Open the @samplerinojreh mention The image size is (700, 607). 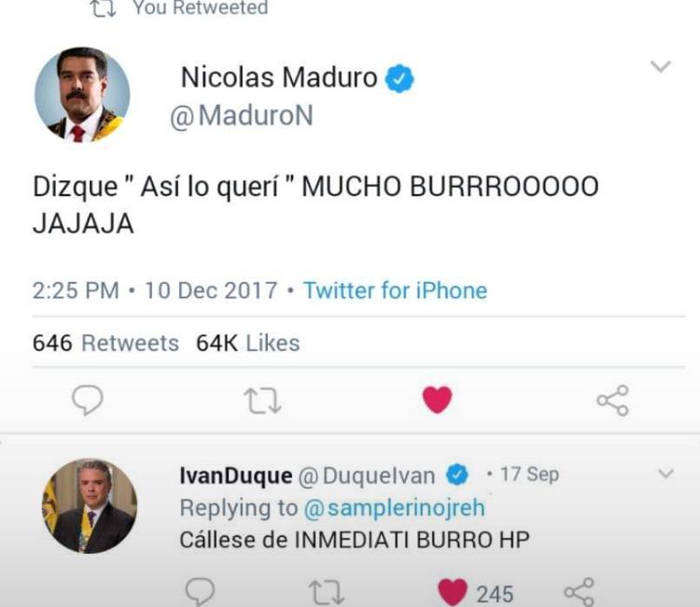click(x=394, y=508)
